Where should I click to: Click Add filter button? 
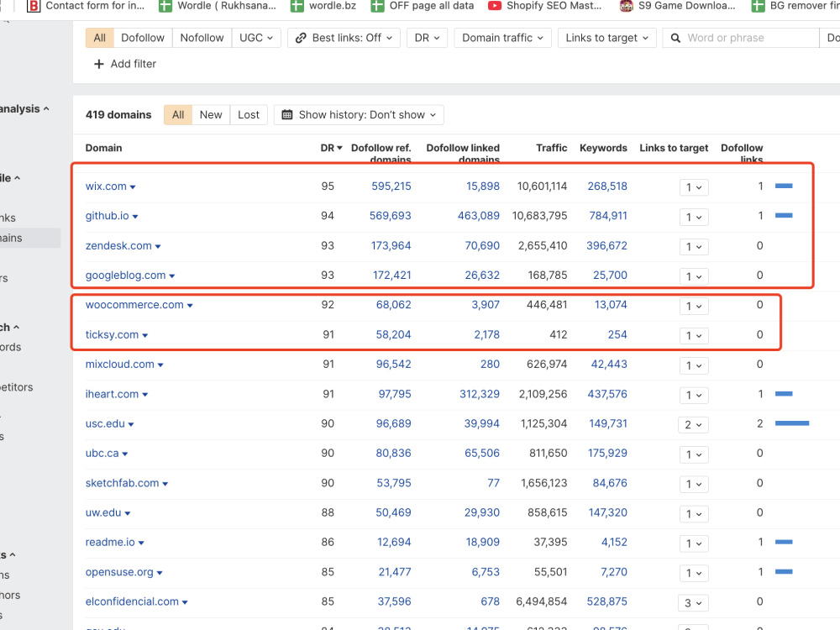(x=125, y=65)
